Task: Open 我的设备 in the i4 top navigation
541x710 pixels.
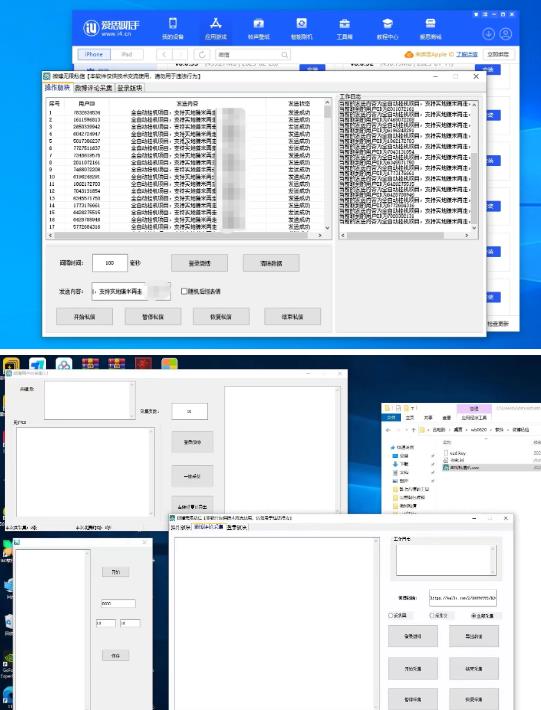Action: click(x=172, y=28)
